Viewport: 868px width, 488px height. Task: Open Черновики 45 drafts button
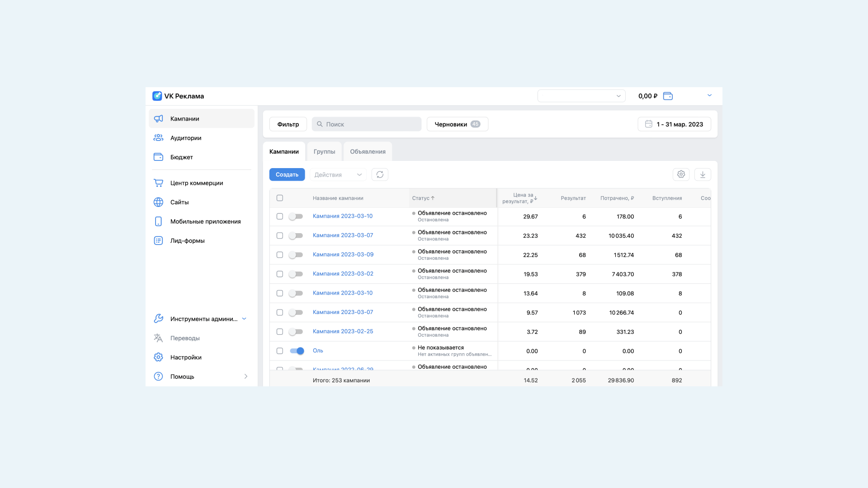[458, 124]
